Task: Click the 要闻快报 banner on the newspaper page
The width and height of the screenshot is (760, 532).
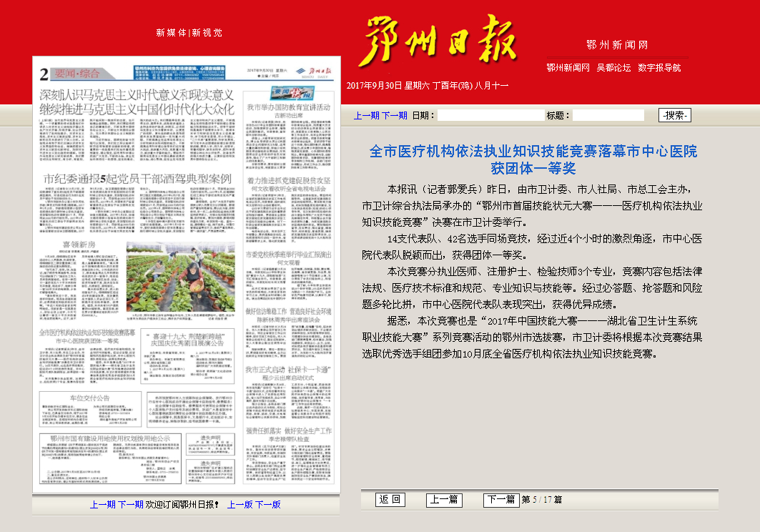Action: [292, 92]
